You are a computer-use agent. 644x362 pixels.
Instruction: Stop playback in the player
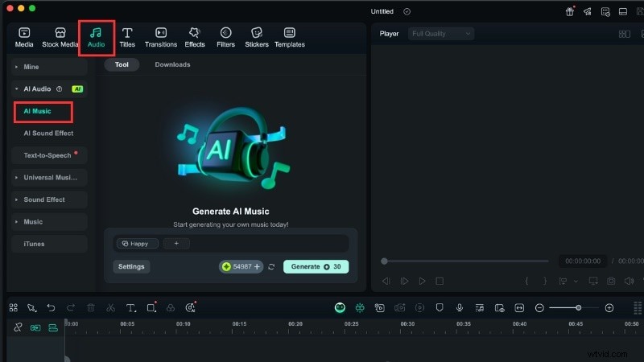point(440,281)
